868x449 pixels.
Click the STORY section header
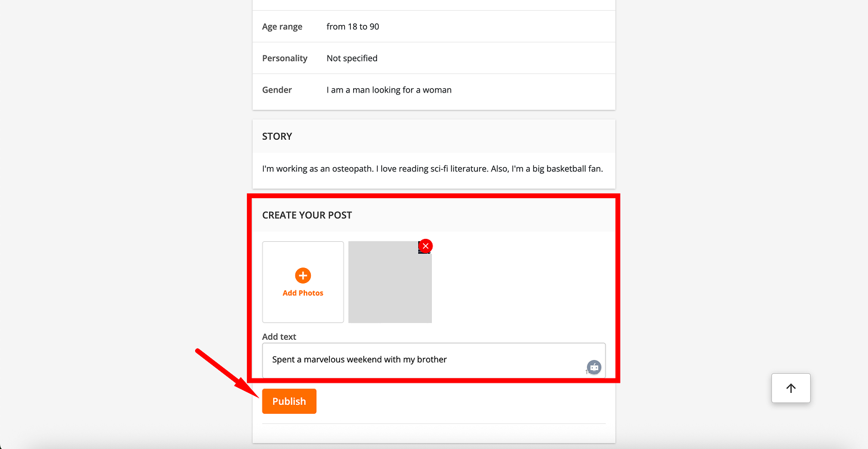click(x=277, y=136)
